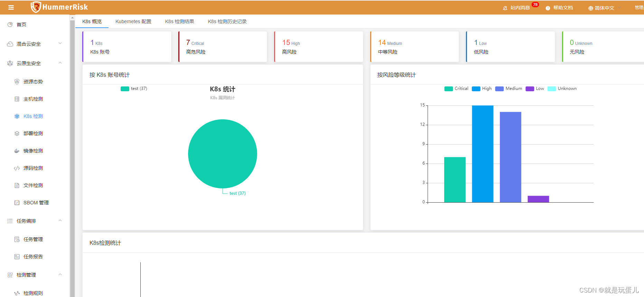This screenshot has height=297, width=644.
Task: Click the blue High bar in chart
Action: coord(483,154)
